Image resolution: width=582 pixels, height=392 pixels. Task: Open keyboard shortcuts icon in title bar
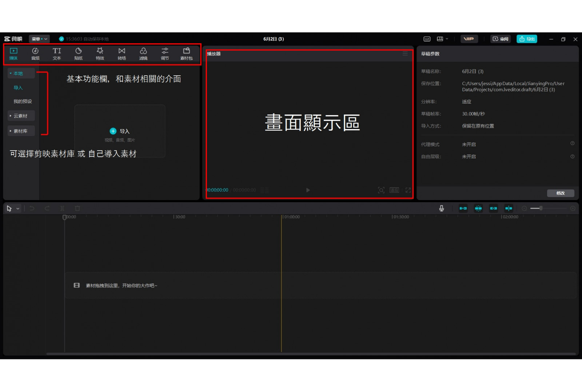pyautogui.click(x=427, y=39)
